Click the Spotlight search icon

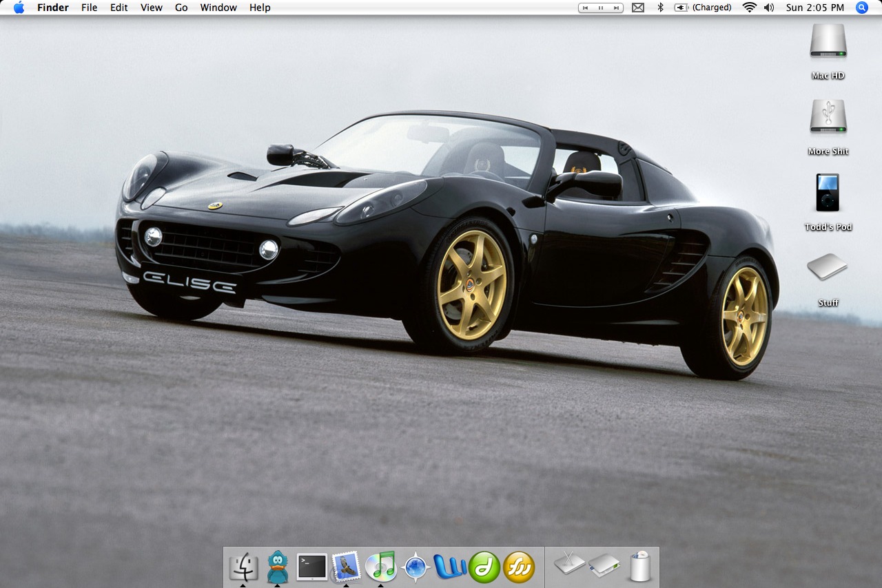tap(861, 8)
